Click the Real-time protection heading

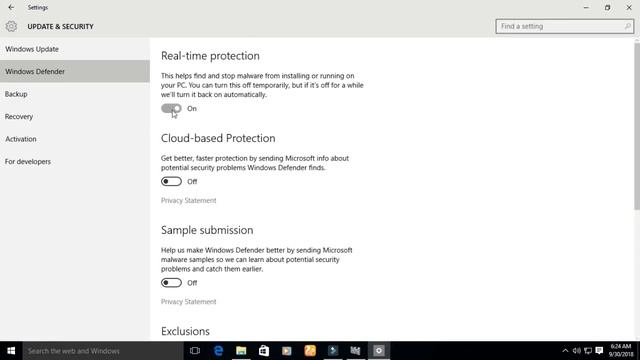click(x=210, y=56)
